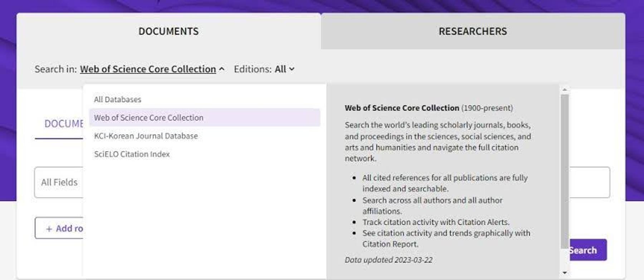This screenshot has height=280, width=644.
Task: Select KCI-Korean Journal Database
Action: pyautogui.click(x=146, y=136)
